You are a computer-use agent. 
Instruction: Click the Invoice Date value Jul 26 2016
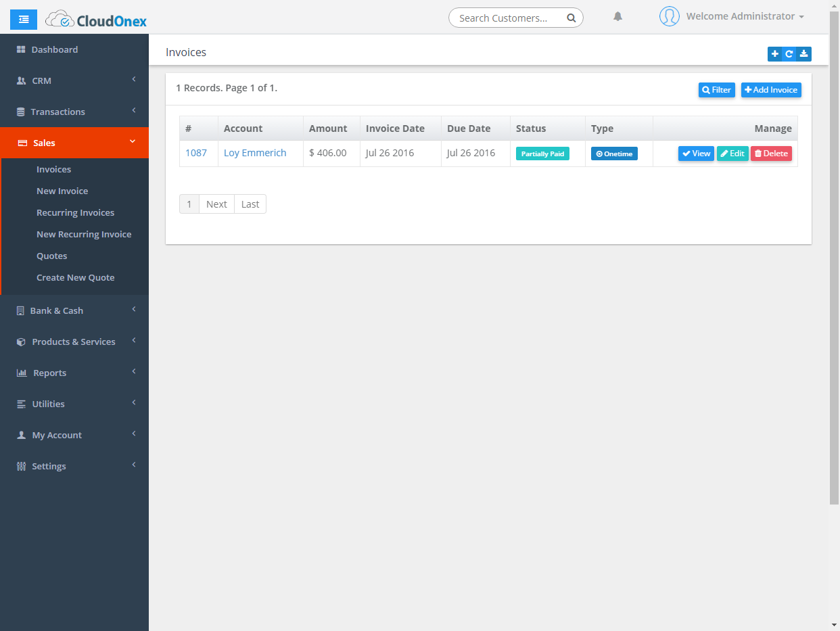pos(390,153)
